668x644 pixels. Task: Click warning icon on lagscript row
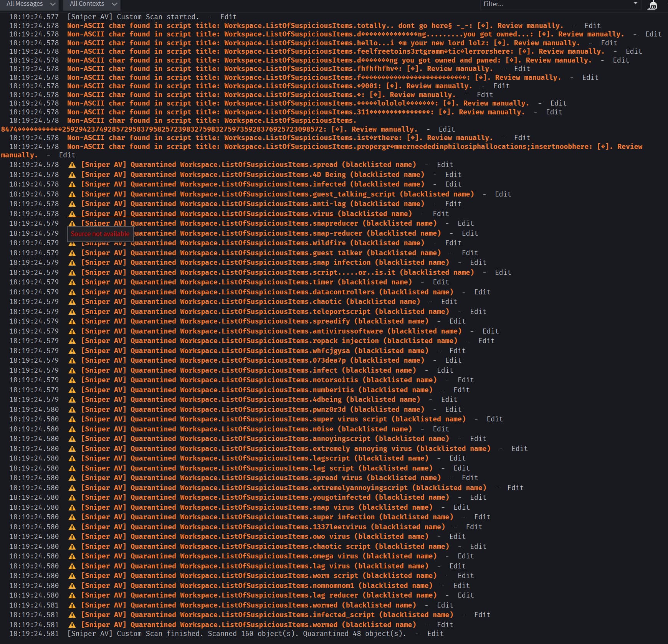point(72,459)
